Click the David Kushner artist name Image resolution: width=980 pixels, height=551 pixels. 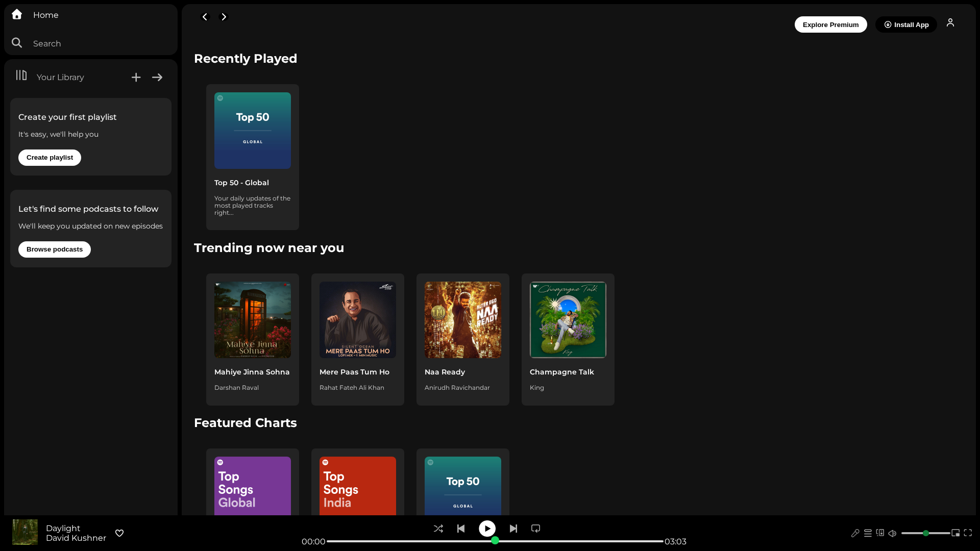click(x=76, y=538)
